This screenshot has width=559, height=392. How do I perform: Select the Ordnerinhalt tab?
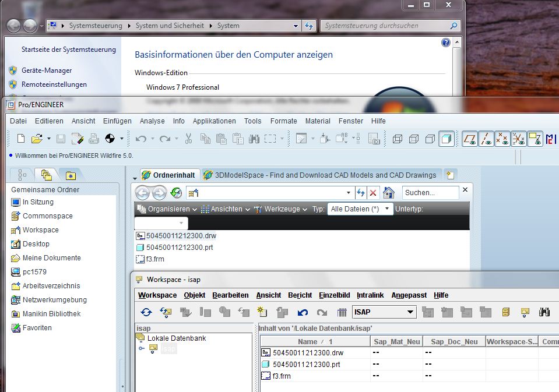[168, 175]
